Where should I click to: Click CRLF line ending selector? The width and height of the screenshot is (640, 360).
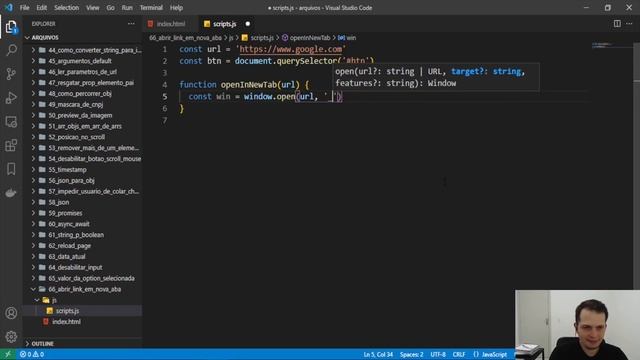click(x=459, y=354)
